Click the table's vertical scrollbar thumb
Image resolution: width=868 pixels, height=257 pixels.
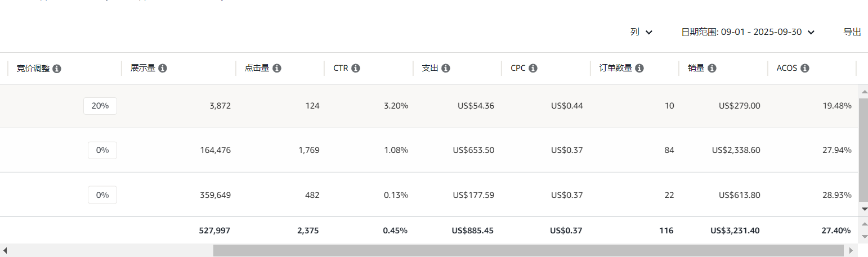tap(863, 150)
